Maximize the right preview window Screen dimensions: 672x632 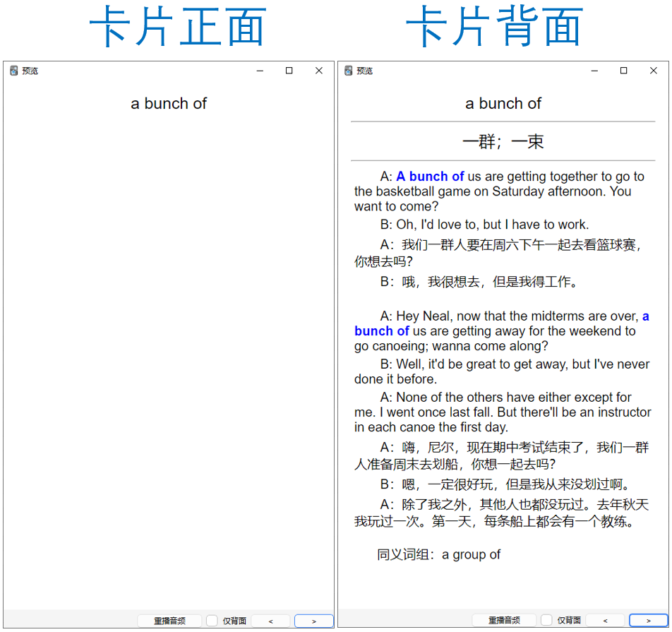(x=623, y=71)
